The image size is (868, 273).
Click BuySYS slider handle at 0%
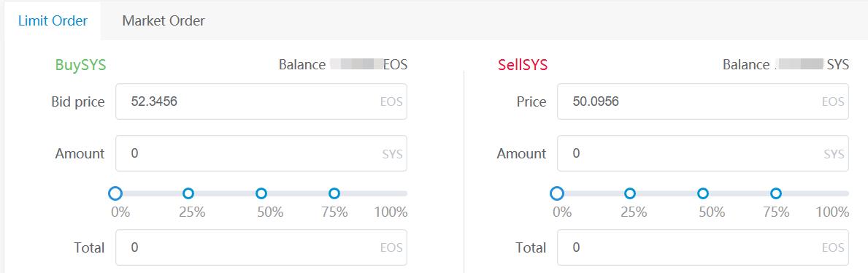(115, 193)
